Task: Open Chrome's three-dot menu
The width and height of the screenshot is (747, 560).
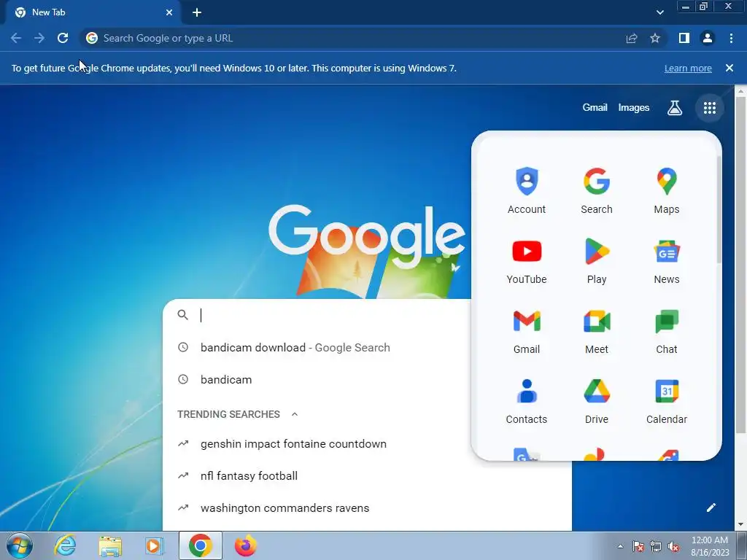Action: (x=731, y=38)
